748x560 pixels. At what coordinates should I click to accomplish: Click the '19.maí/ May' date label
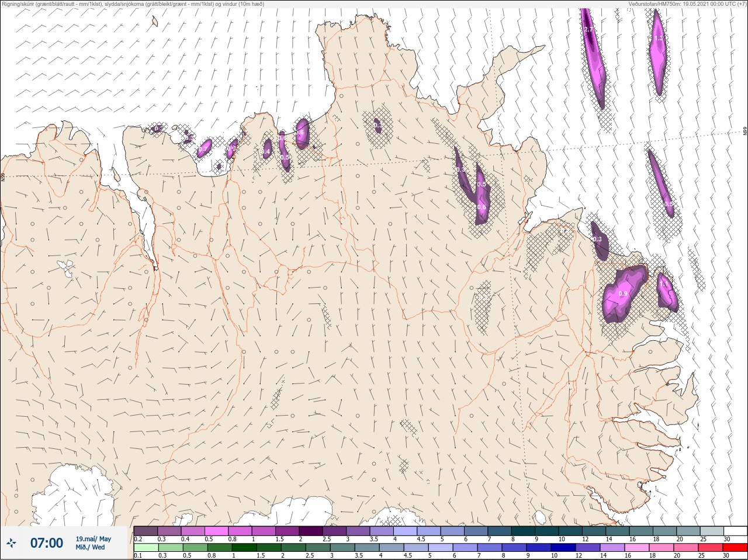point(93,539)
